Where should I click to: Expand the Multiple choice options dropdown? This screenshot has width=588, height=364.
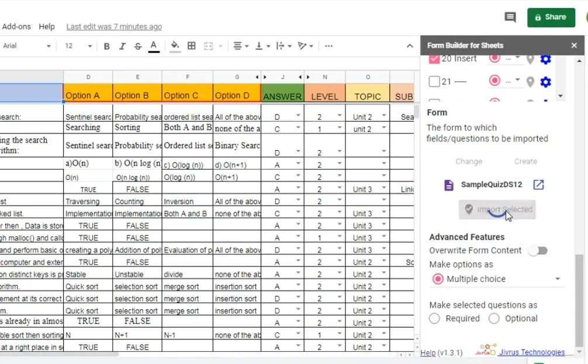click(557, 279)
